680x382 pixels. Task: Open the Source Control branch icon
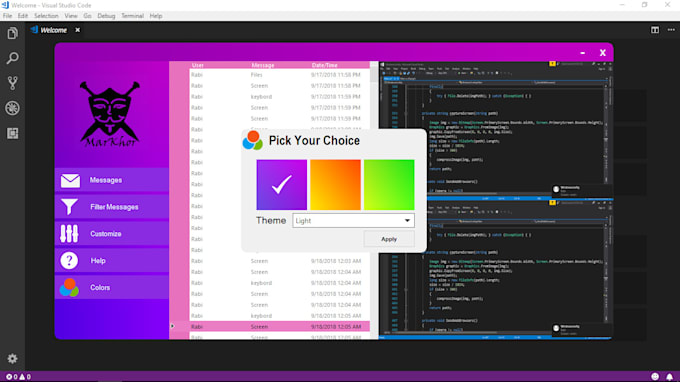13,83
